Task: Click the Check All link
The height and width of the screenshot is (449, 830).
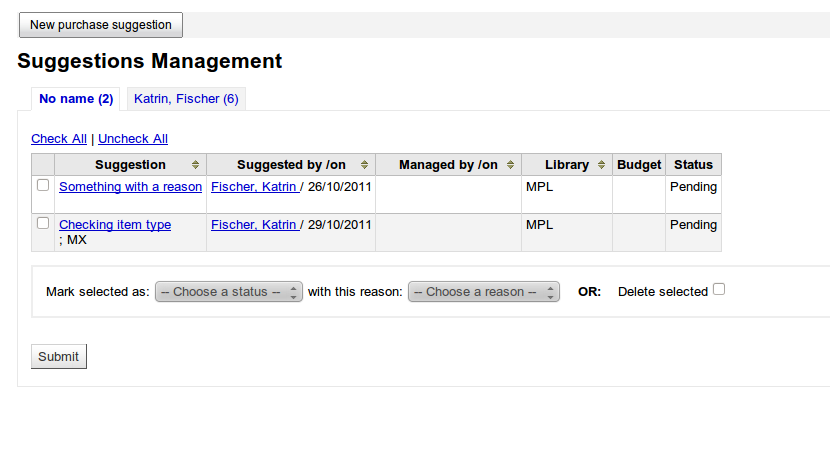Action: click(59, 139)
